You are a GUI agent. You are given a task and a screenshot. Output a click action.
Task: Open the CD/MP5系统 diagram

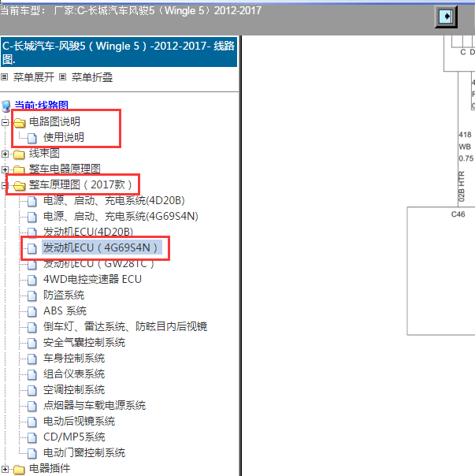74,437
